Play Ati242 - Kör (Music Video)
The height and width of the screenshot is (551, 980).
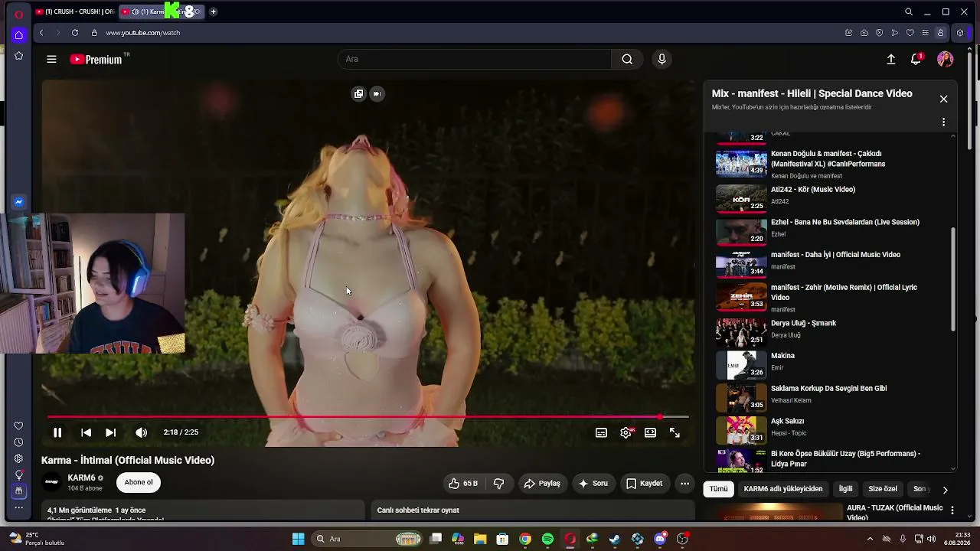click(813, 190)
